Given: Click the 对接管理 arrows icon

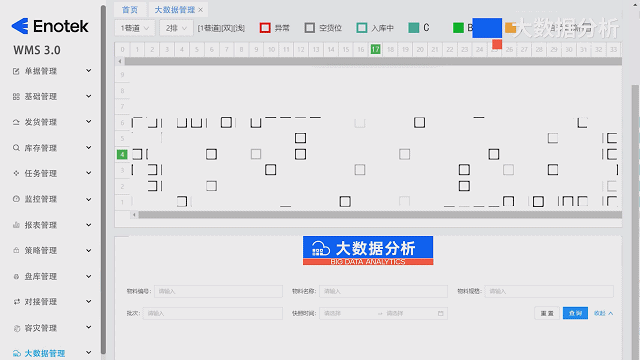Looking at the screenshot, I should point(16,302).
